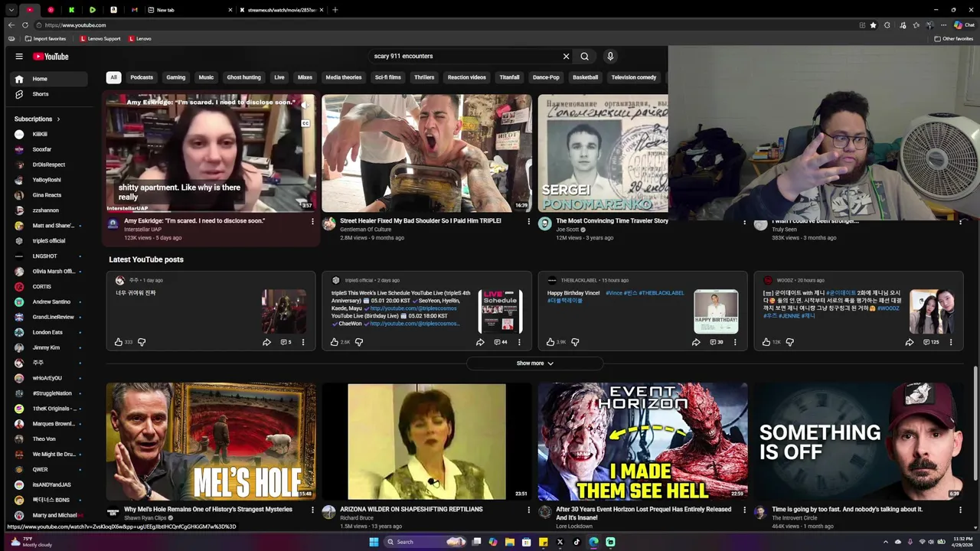
Task: Open tripleS live schedule post image
Action: (500, 310)
